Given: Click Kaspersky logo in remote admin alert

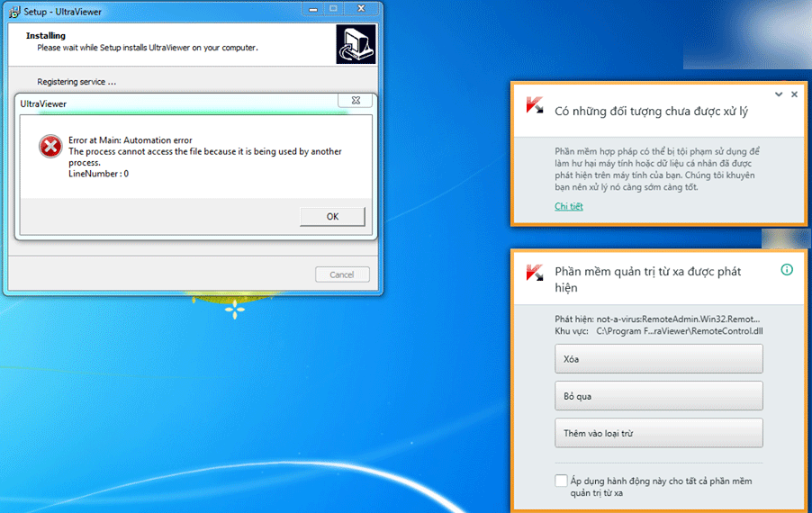Looking at the screenshot, I should (x=535, y=273).
